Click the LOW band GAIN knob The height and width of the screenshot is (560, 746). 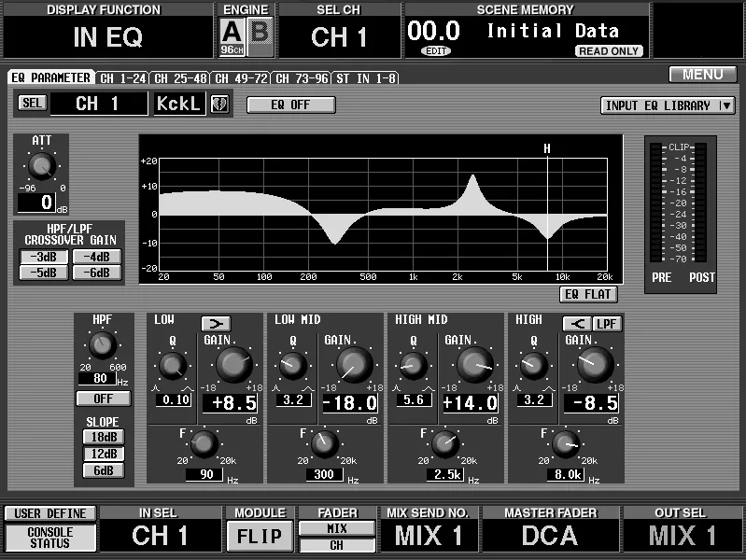point(233,364)
